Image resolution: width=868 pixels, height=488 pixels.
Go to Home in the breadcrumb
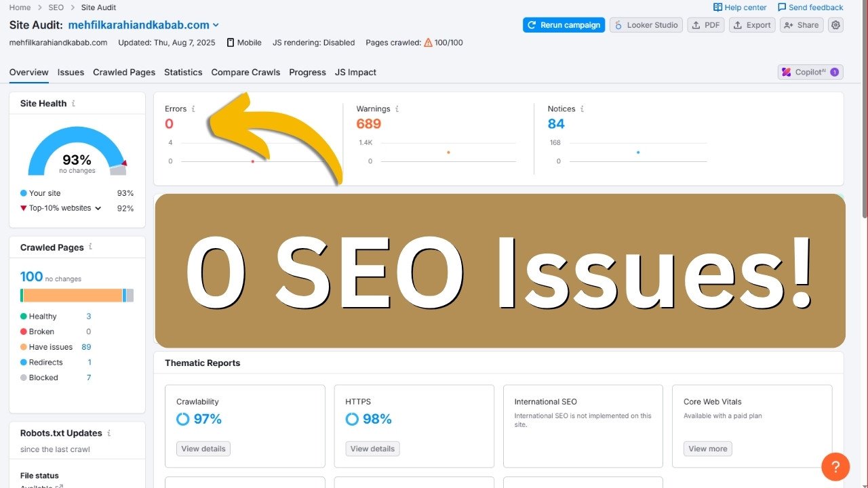pos(20,7)
